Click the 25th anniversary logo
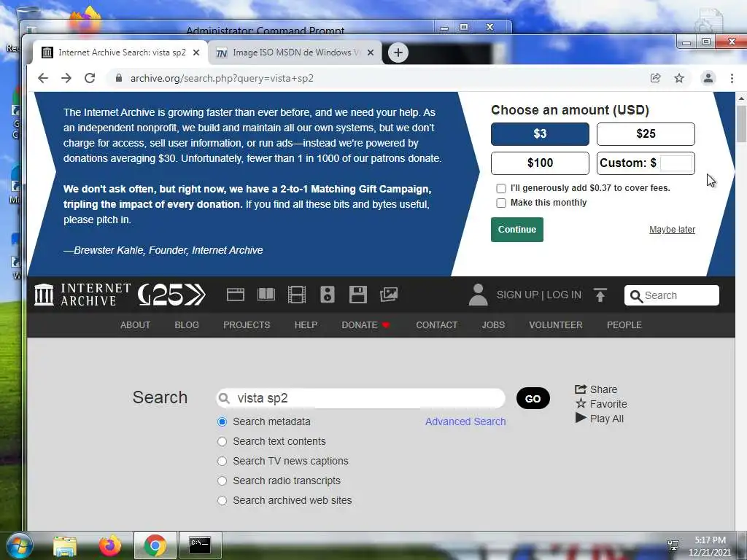The image size is (747, 560). pos(171,295)
